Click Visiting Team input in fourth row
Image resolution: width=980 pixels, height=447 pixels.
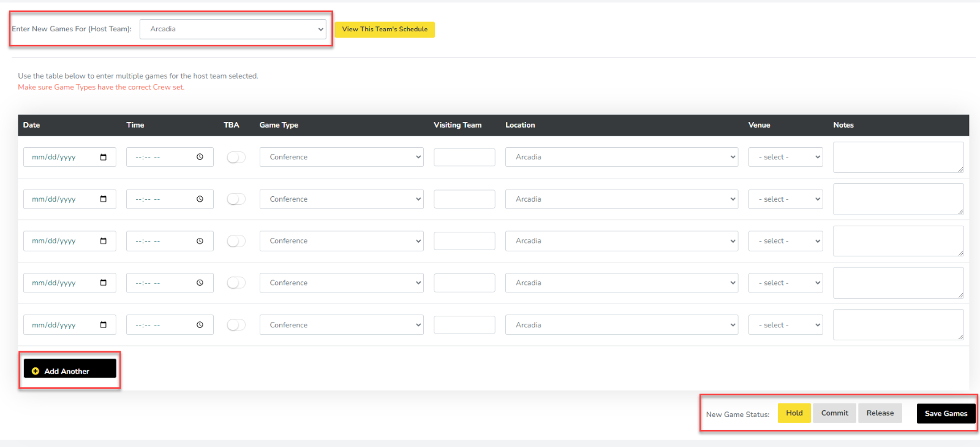tap(464, 283)
